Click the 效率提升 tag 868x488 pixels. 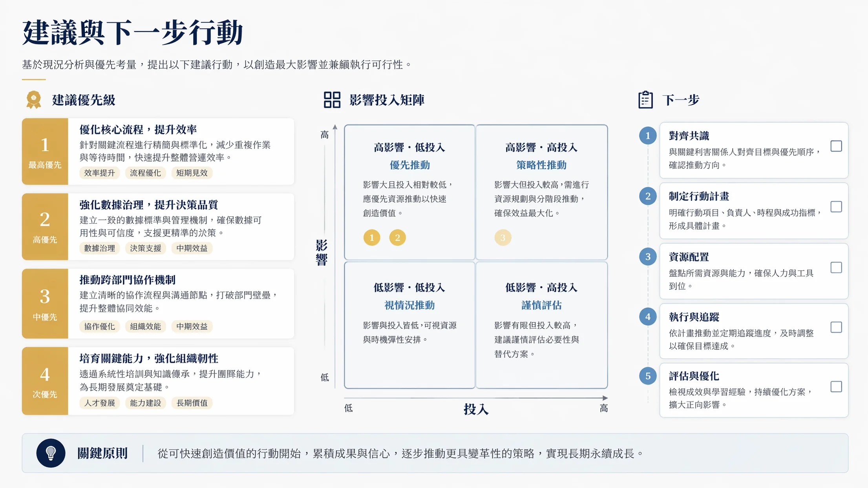100,173
